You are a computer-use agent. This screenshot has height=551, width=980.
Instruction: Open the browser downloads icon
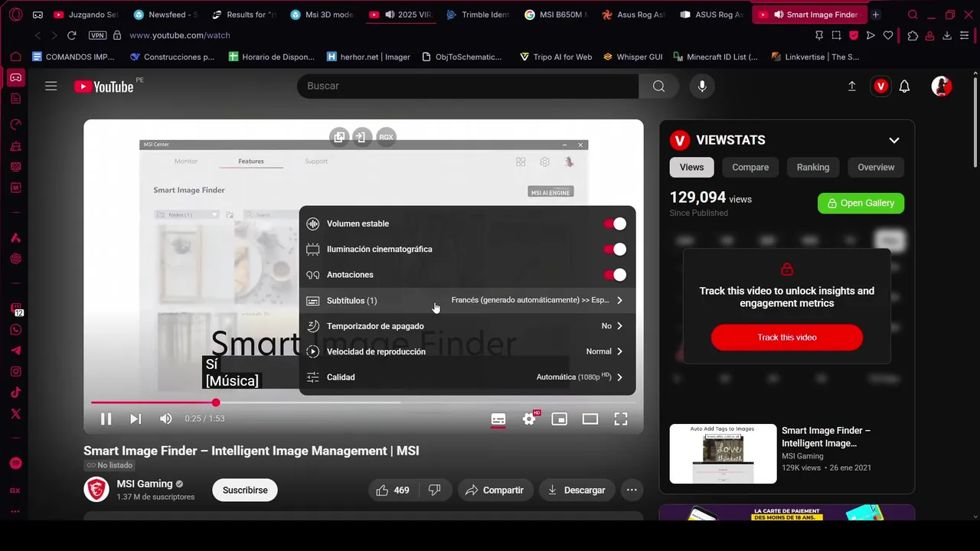coord(947,35)
